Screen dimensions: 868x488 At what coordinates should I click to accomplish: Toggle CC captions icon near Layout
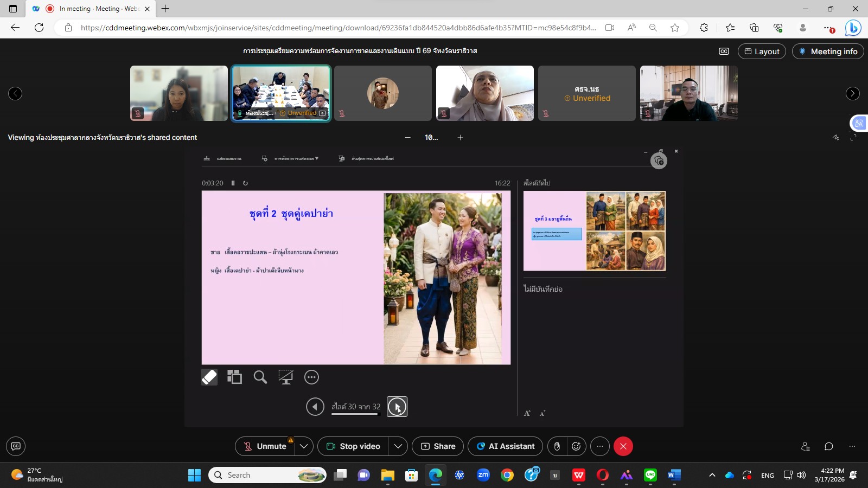724,52
